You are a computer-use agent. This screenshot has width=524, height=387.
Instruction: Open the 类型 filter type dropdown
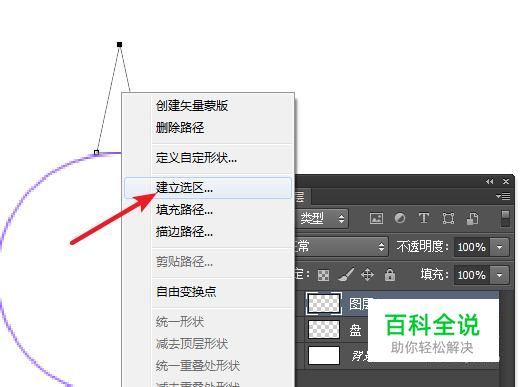[x=322, y=219]
